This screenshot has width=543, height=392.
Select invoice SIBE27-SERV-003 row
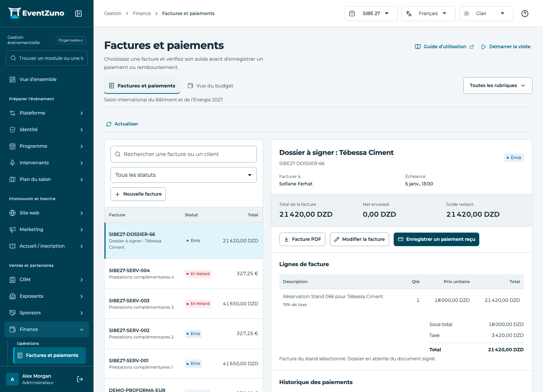[x=184, y=304]
